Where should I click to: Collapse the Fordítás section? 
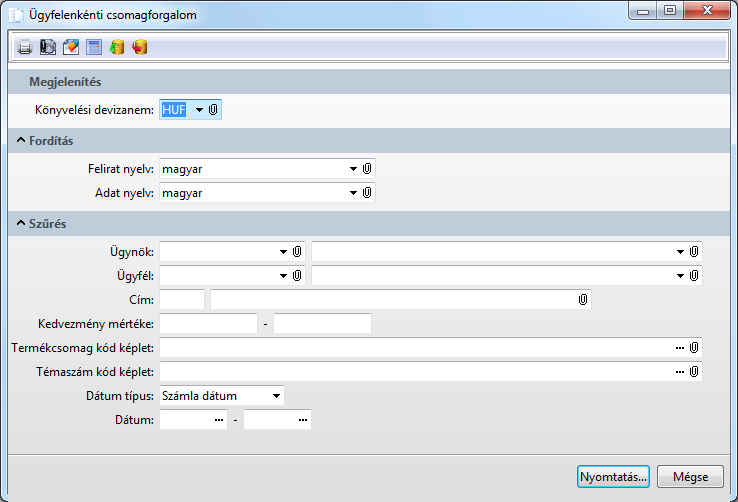pos(21,140)
